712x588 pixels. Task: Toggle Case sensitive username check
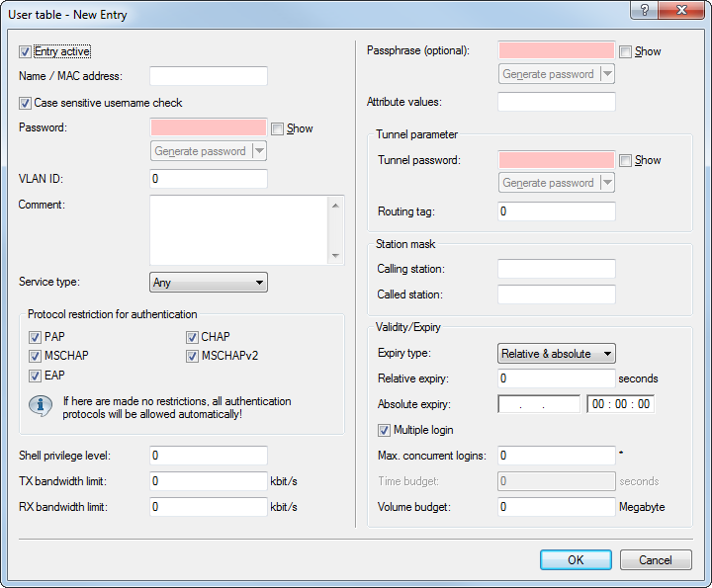pyautogui.click(x=26, y=103)
